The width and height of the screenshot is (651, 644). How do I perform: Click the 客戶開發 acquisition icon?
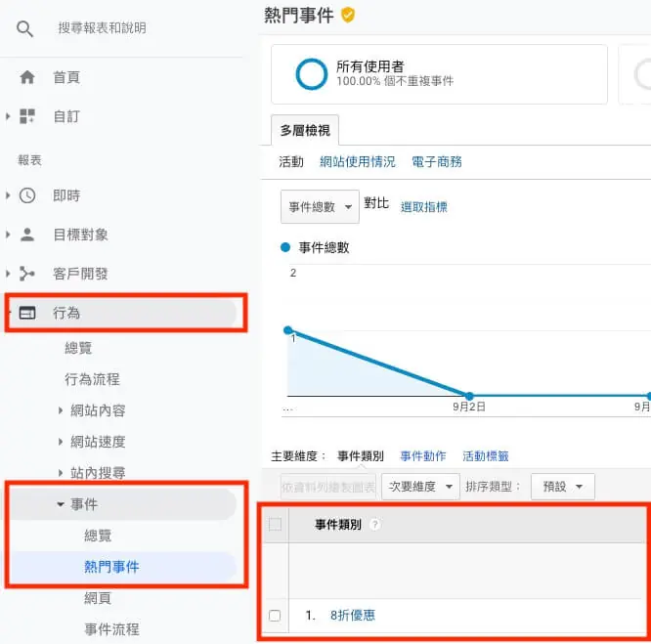[27, 274]
